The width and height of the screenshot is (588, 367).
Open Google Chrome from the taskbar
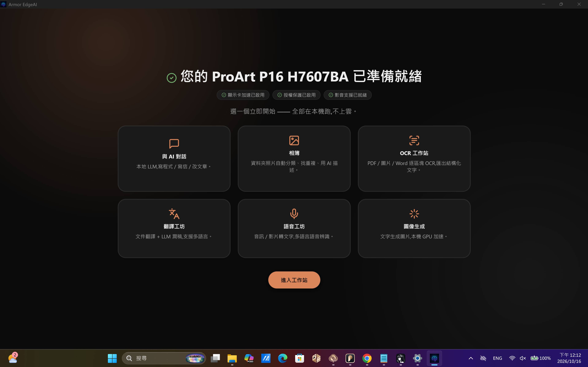click(367, 358)
